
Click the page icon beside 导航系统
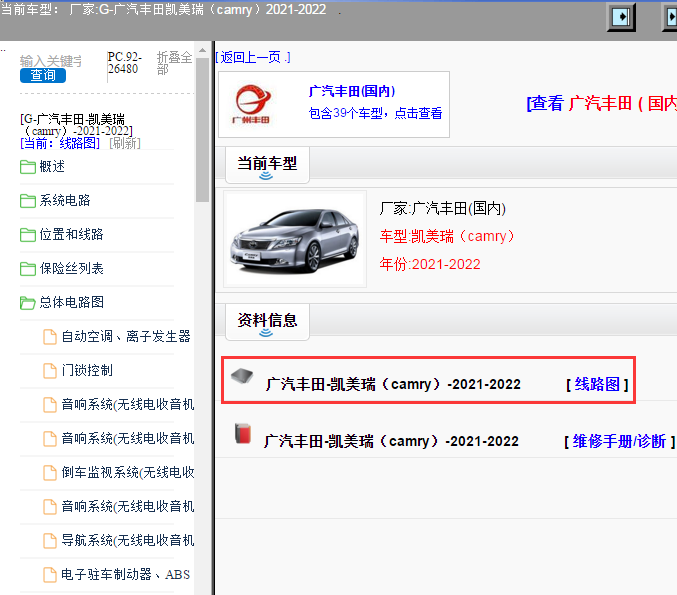tap(49, 540)
